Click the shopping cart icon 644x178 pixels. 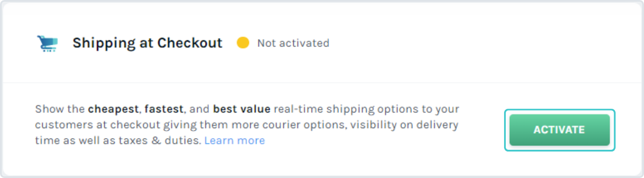47,43
